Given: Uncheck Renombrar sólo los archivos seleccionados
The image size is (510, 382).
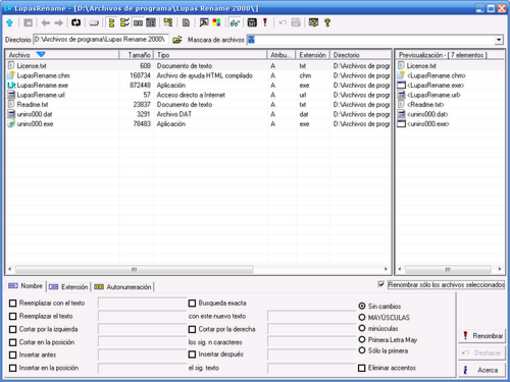Looking at the screenshot, I should tap(381, 284).
